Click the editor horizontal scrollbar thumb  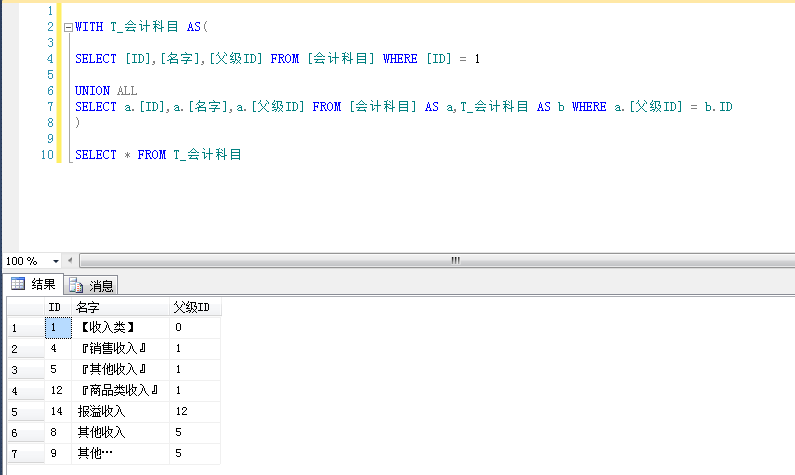[x=455, y=261]
